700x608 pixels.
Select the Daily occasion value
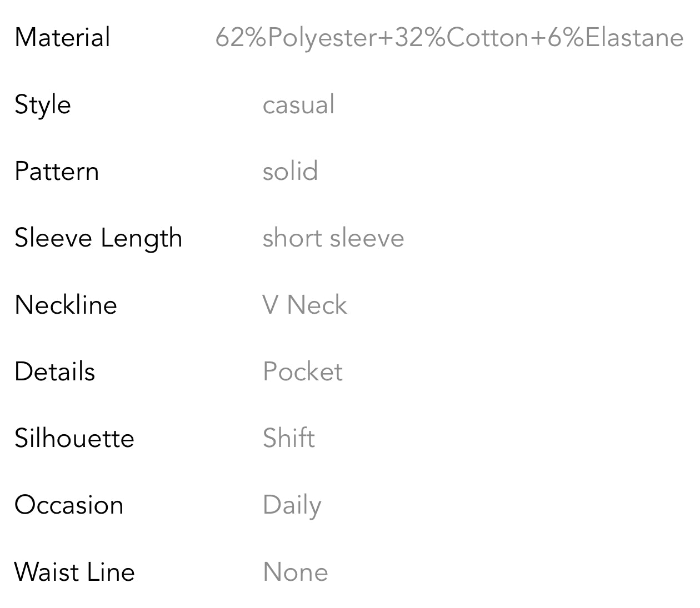click(x=292, y=505)
